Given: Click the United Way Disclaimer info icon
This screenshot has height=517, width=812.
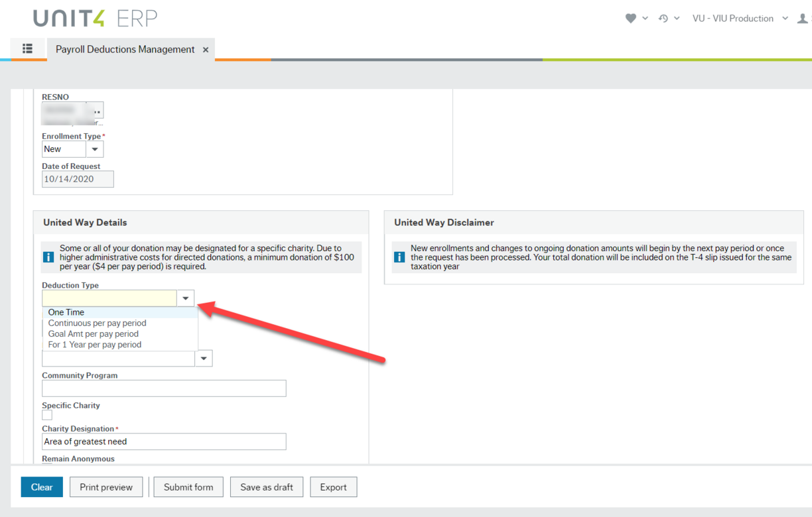Looking at the screenshot, I should [399, 257].
